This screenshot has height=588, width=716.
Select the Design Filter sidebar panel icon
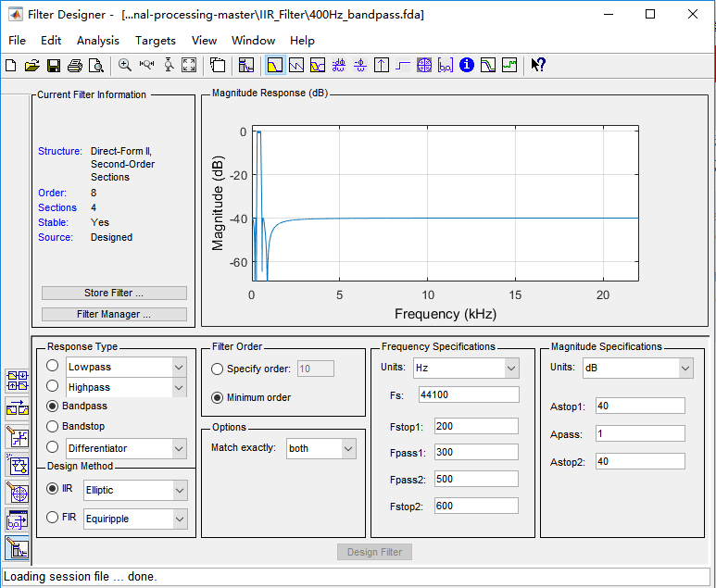18,548
